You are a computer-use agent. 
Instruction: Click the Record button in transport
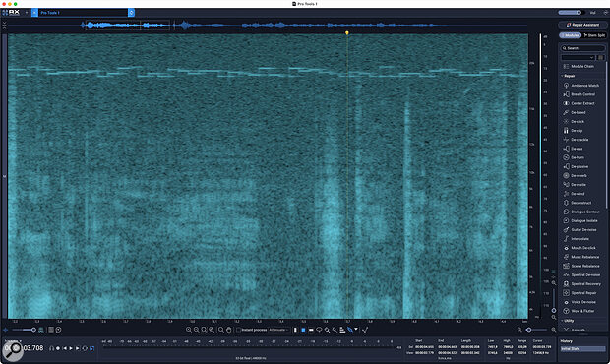click(58, 348)
